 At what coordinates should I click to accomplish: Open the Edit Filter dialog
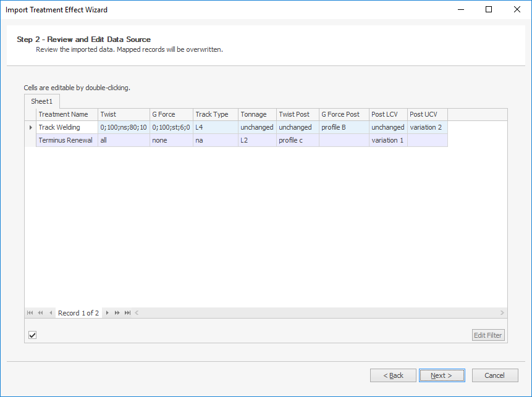[x=488, y=335]
